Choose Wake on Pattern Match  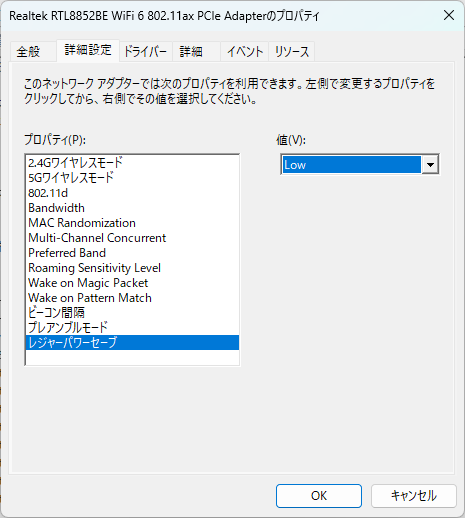132,298
